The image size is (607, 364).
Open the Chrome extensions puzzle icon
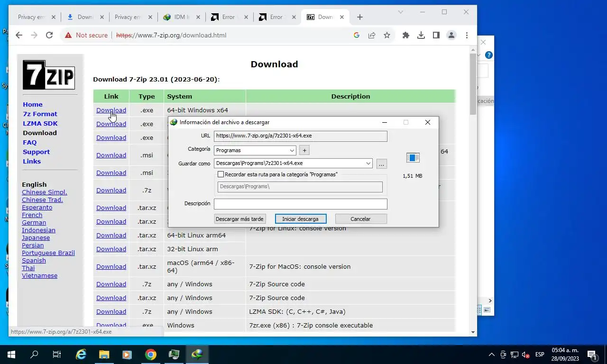point(406,35)
